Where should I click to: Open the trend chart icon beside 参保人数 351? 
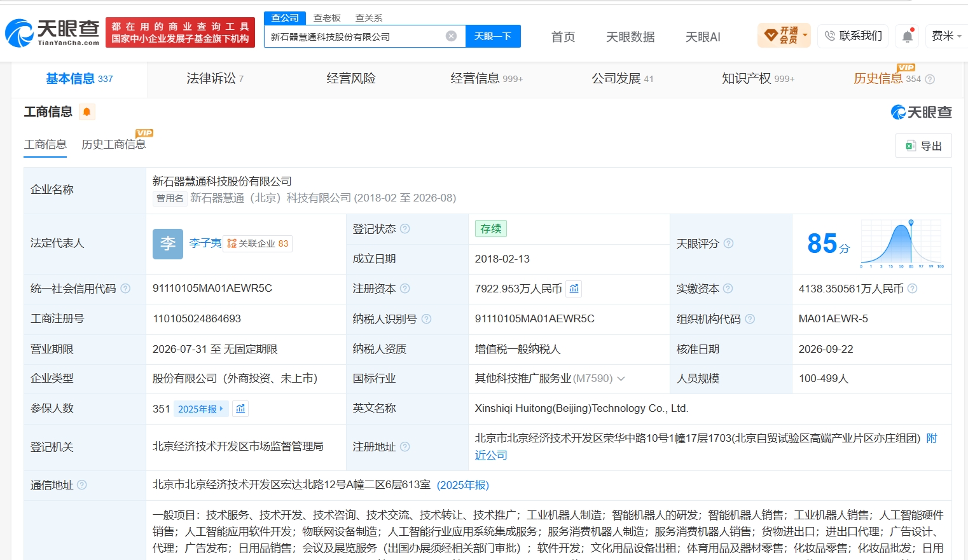tap(240, 409)
